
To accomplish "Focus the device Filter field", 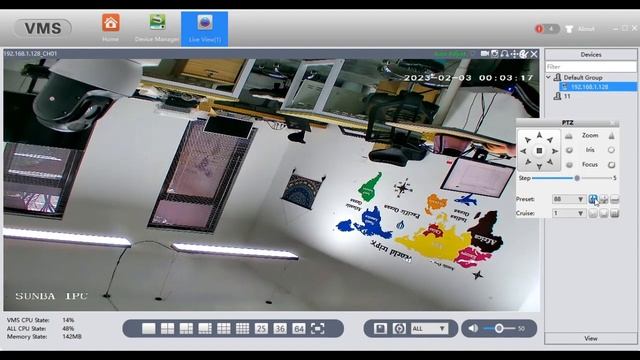I will 591,67.
